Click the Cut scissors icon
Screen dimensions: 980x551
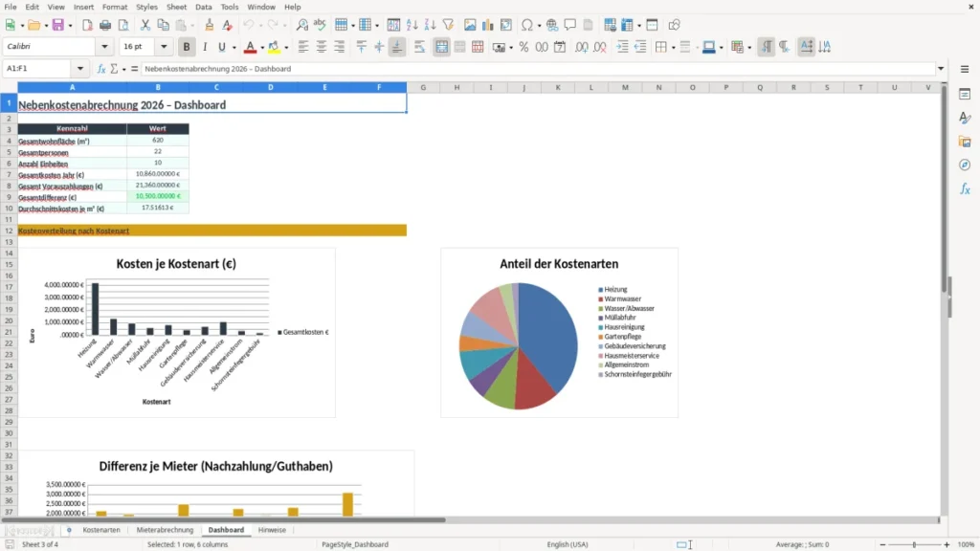tap(145, 25)
